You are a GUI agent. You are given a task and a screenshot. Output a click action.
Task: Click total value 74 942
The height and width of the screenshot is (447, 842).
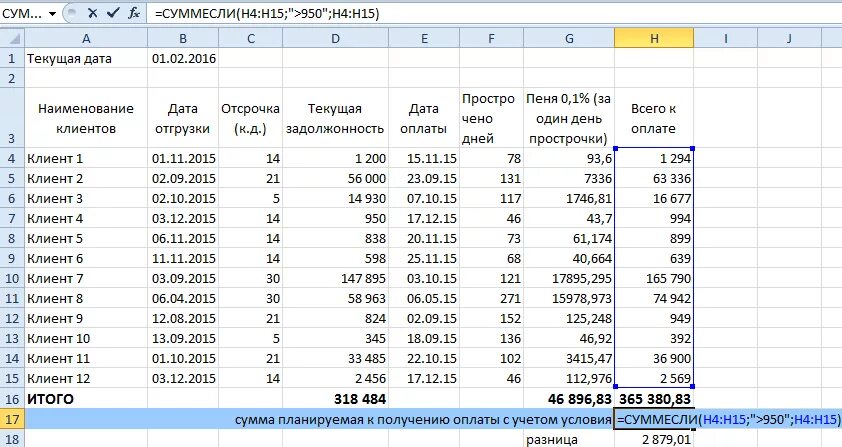click(654, 298)
